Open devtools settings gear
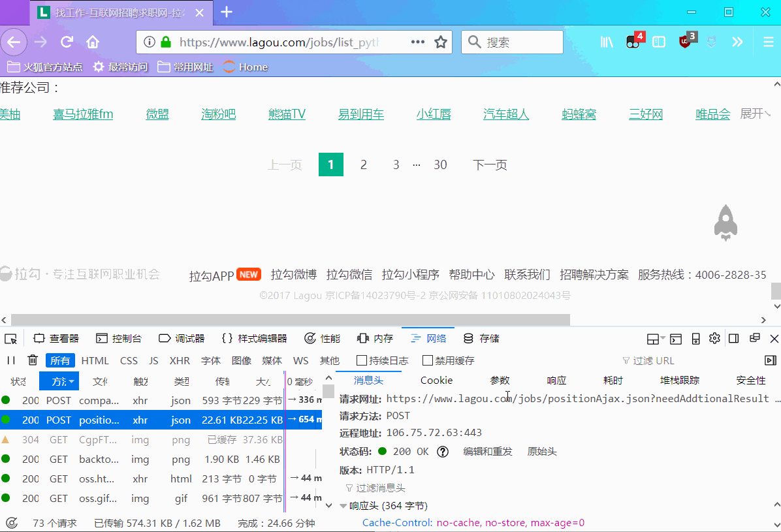 pyautogui.click(x=714, y=339)
